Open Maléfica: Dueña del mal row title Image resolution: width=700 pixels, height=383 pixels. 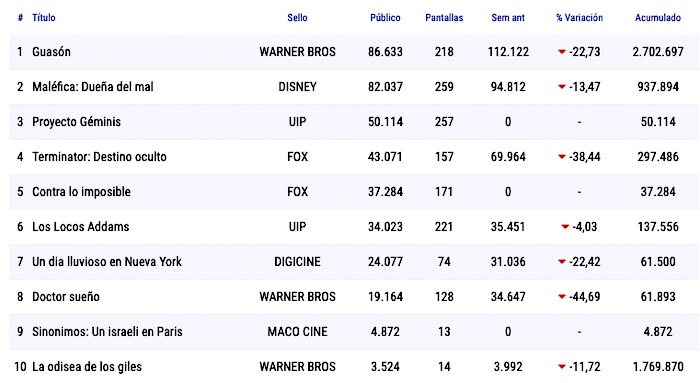93,87
